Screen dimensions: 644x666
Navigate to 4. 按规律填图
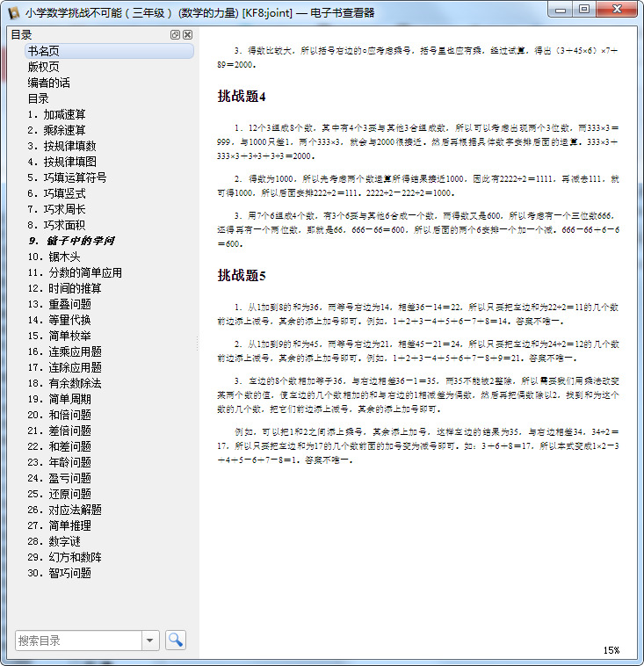pos(62,162)
